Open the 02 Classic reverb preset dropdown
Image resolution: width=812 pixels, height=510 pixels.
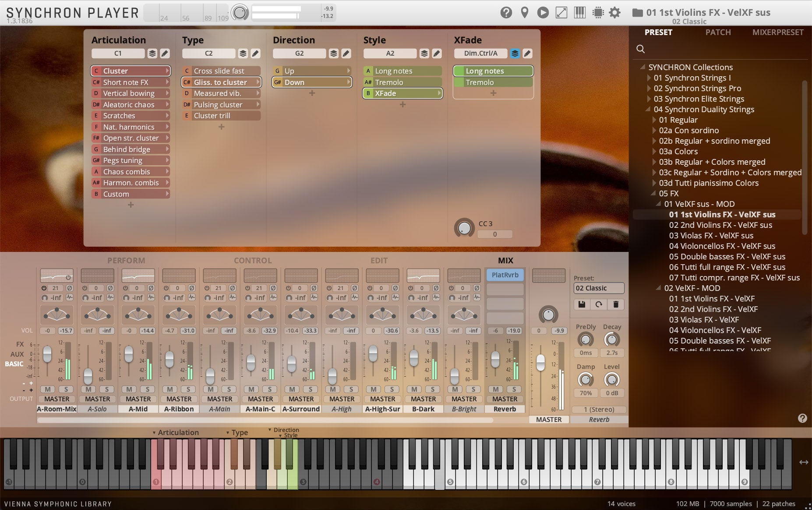pos(598,288)
